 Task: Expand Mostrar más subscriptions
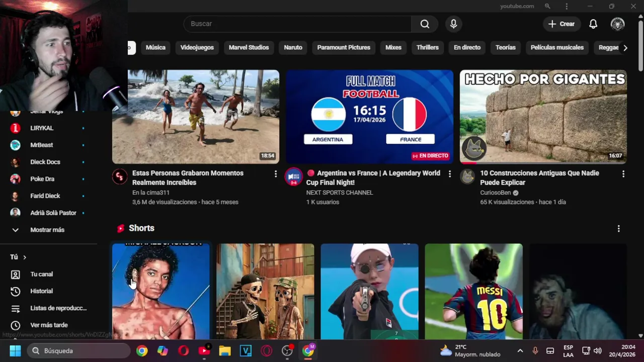point(48,230)
